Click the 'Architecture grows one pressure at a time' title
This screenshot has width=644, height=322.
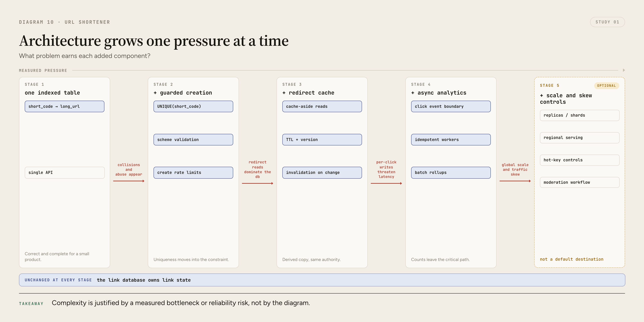(x=154, y=41)
